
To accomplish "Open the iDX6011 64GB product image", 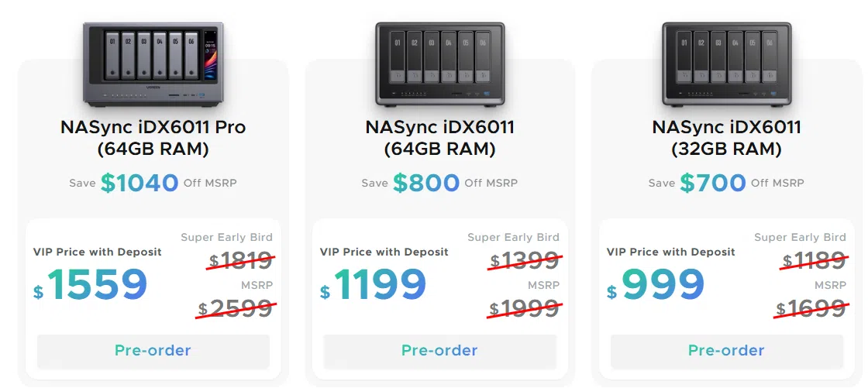I will 440,64.
